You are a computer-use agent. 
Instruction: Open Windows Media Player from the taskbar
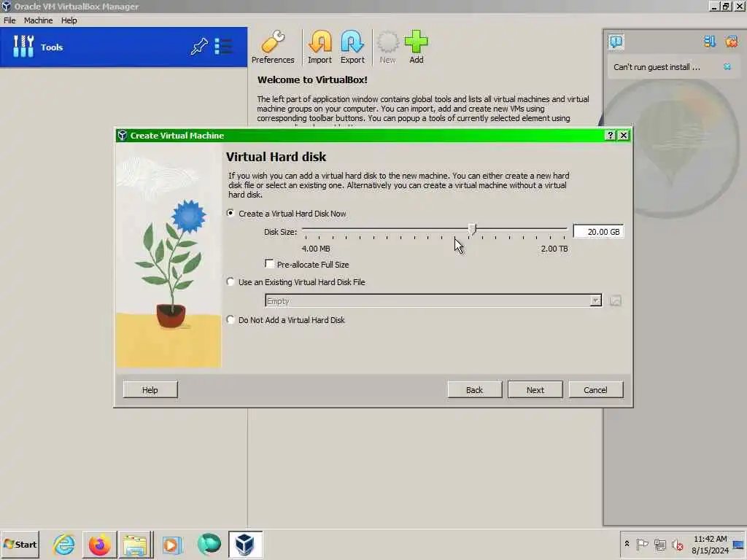[172, 544]
